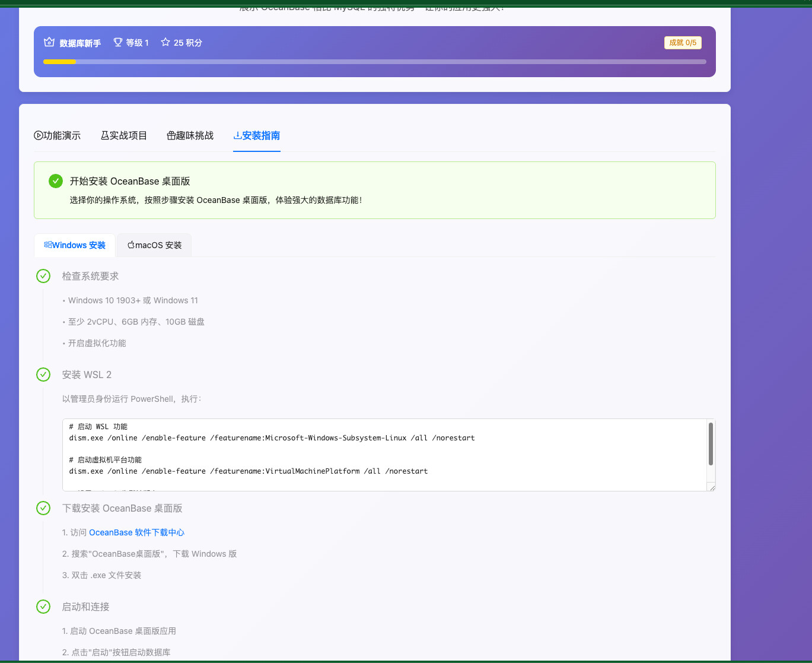Switch to the macOS 安装 tab
The width and height of the screenshot is (812, 663).
pyautogui.click(x=154, y=245)
